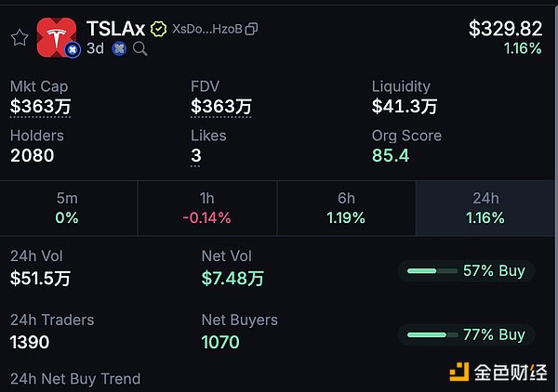
Task: Click the favorite star icon
Action: (x=19, y=37)
